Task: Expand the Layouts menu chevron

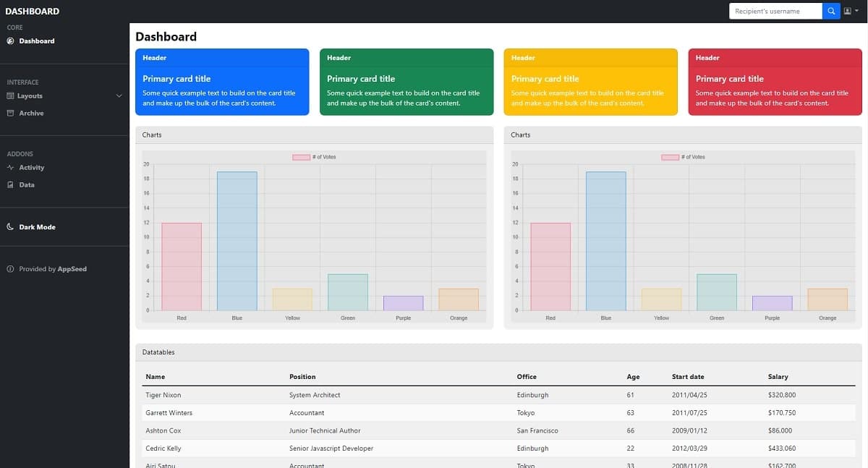Action: click(119, 96)
